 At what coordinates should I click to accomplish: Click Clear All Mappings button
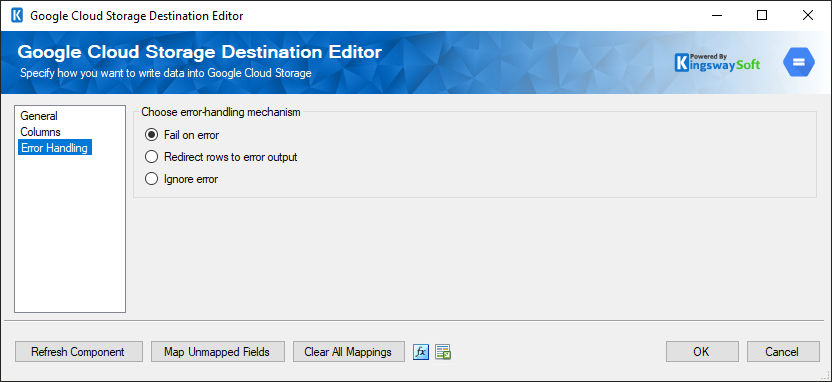[349, 352]
